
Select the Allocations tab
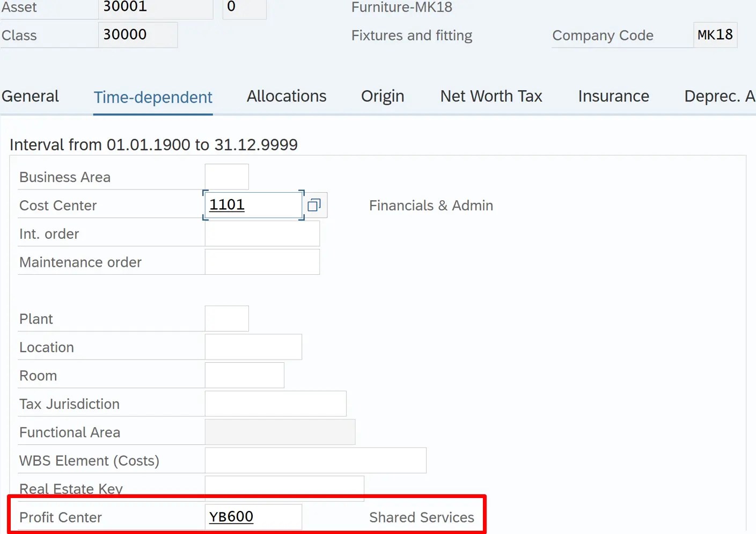coord(287,97)
